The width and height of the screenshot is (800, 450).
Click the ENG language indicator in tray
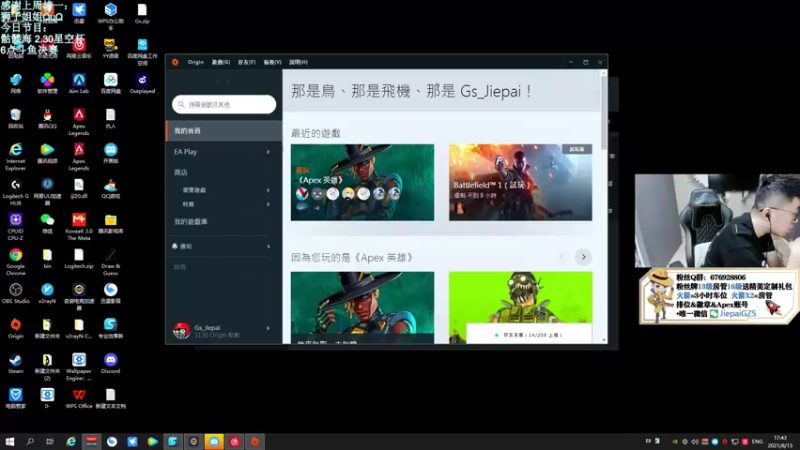757,441
